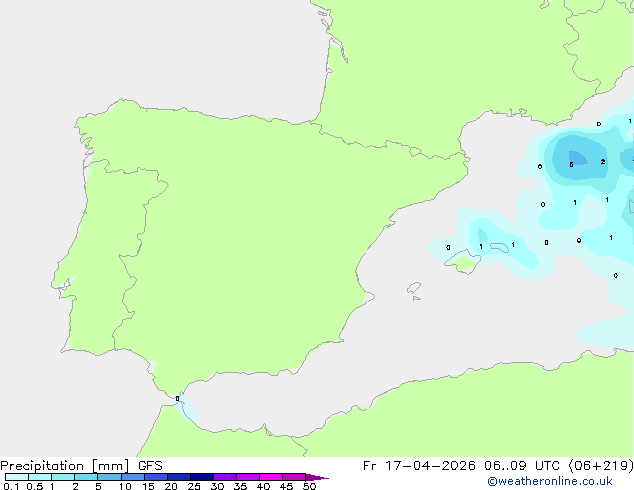Click the legend swatch between 45 and 50
This screenshot has width=634, height=490.
[x=294, y=477]
